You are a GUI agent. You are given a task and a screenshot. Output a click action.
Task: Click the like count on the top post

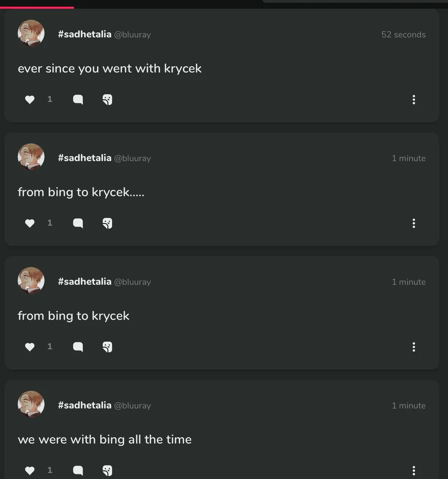(50, 99)
